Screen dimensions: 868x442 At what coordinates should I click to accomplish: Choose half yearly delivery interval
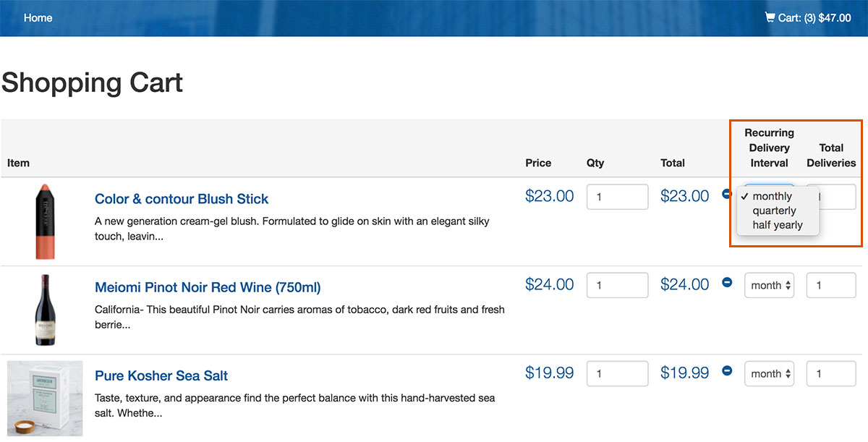point(778,225)
